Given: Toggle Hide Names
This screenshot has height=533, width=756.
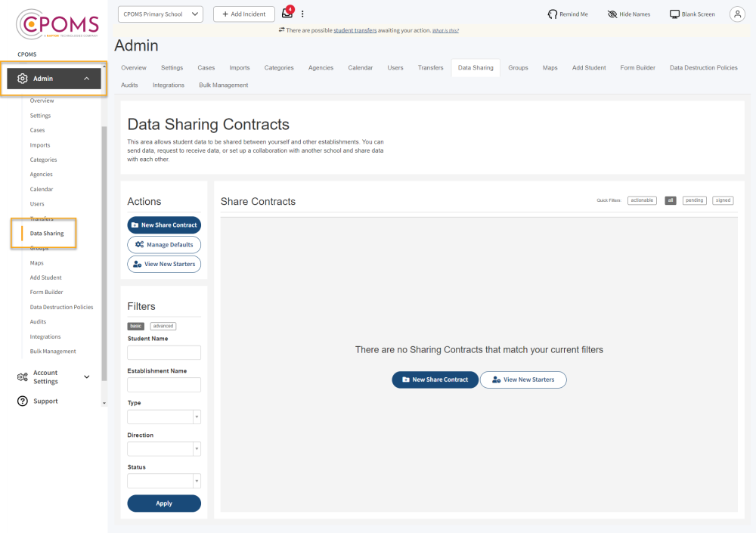Looking at the screenshot, I should point(612,14).
